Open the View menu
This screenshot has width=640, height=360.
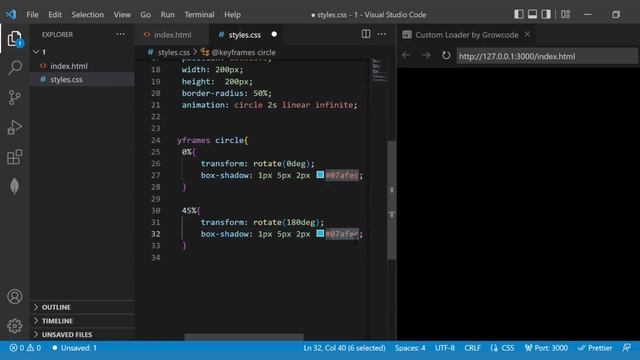point(122,15)
